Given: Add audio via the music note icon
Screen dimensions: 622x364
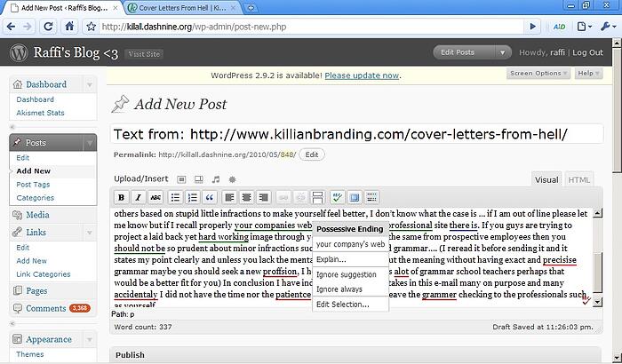Looking at the screenshot, I should click(216, 179).
